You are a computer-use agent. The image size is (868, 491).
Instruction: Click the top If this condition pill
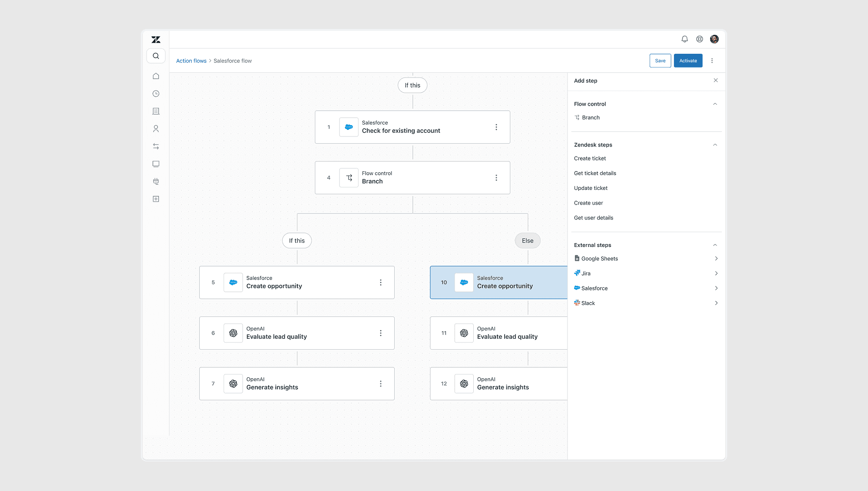point(412,86)
